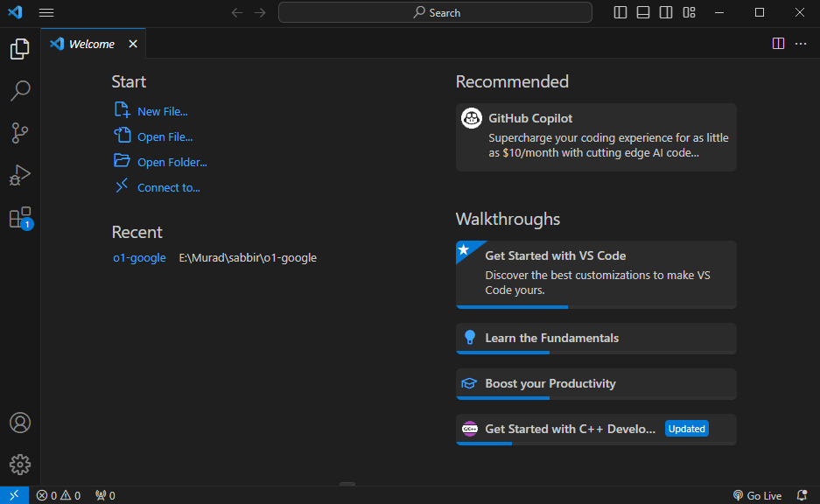
Task: Open the remote window indicator in status bar
Action: (x=14, y=495)
